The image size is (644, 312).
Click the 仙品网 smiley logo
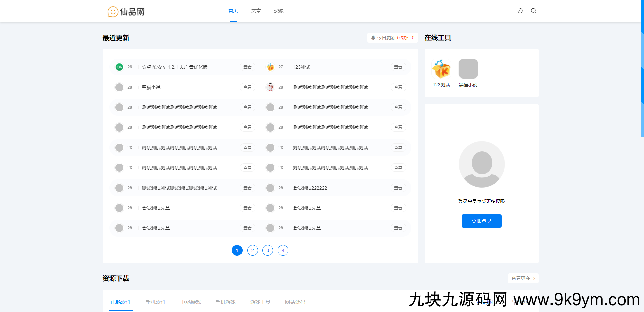click(x=113, y=11)
